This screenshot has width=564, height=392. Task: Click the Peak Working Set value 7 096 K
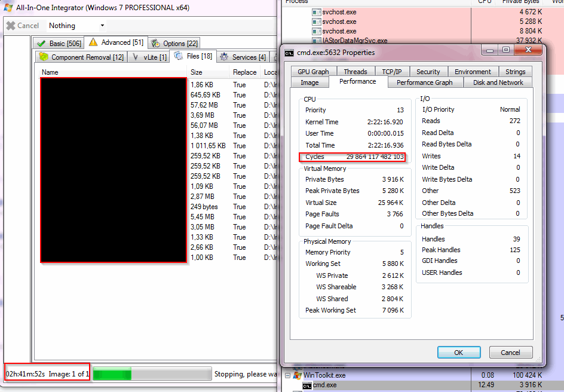pyautogui.click(x=393, y=310)
